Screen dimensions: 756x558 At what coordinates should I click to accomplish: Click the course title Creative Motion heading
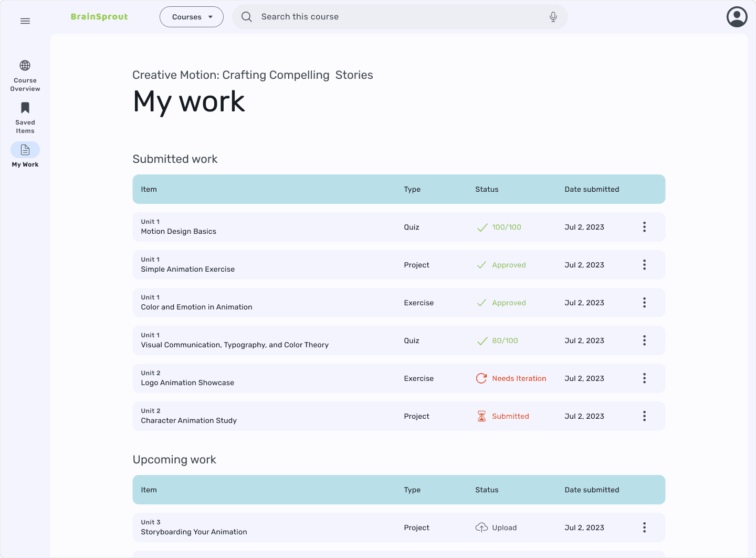pyautogui.click(x=253, y=75)
